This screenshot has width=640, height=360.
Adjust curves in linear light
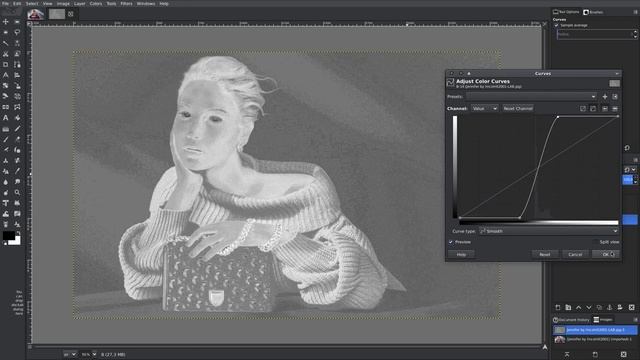point(583,109)
